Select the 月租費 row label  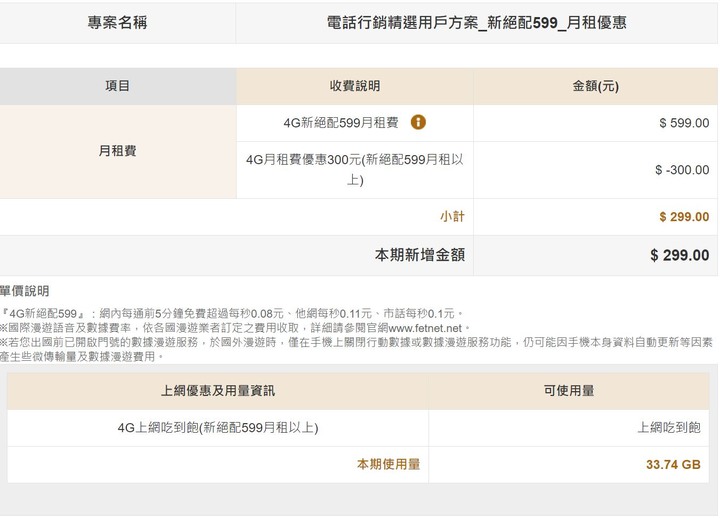coord(118,151)
